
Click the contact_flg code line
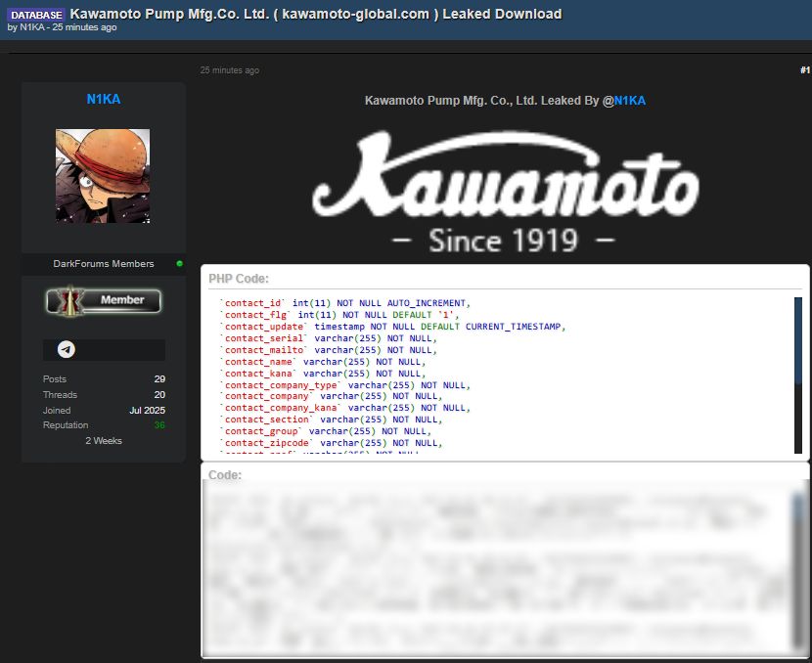(339, 315)
